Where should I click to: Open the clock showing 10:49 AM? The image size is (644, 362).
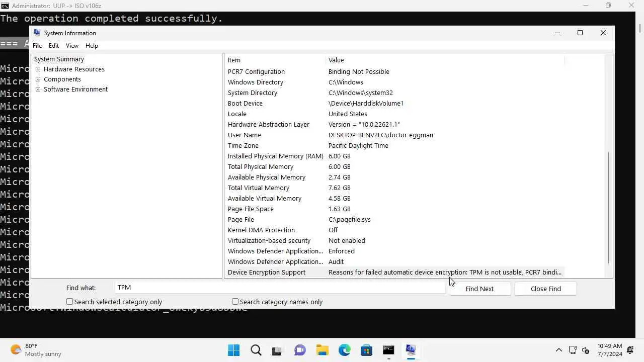(609, 350)
